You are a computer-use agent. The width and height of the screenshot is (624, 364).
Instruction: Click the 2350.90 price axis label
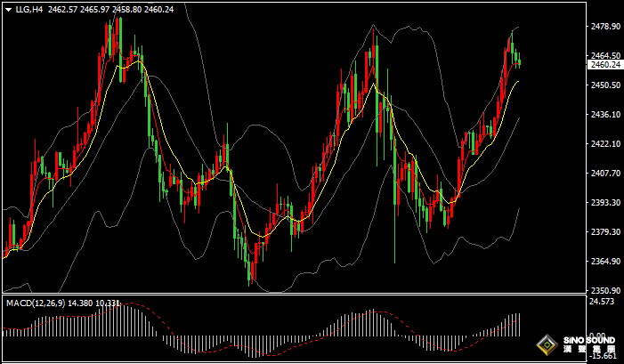point(604,291)
